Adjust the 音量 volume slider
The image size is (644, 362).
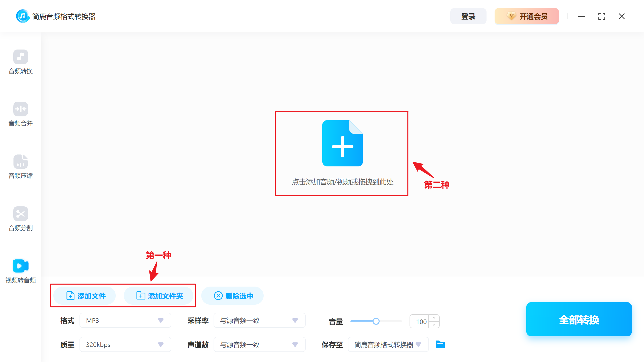376,321
